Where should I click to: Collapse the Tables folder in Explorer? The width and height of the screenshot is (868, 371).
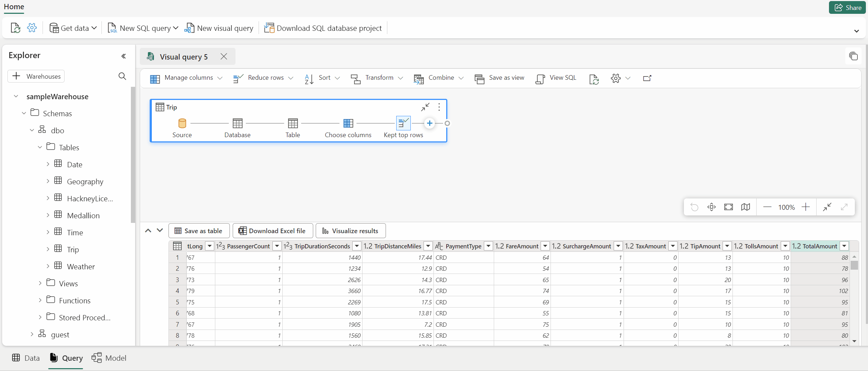[39, 147]
